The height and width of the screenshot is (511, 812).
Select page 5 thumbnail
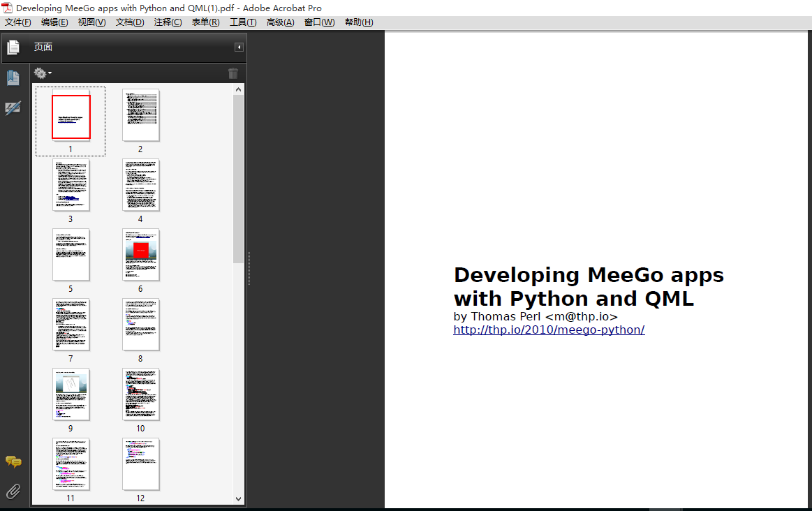point(71,255)
